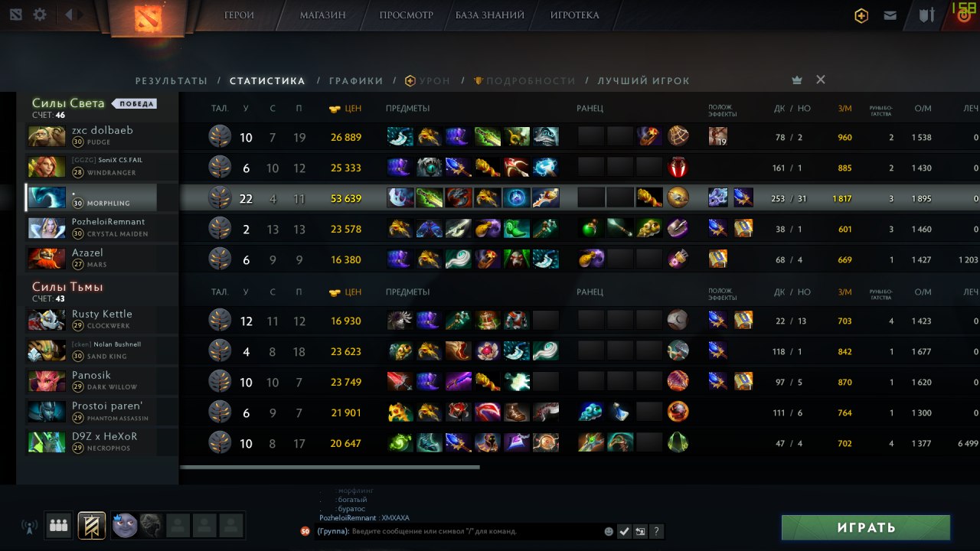Click the ИГРАТЬ button

866,527
